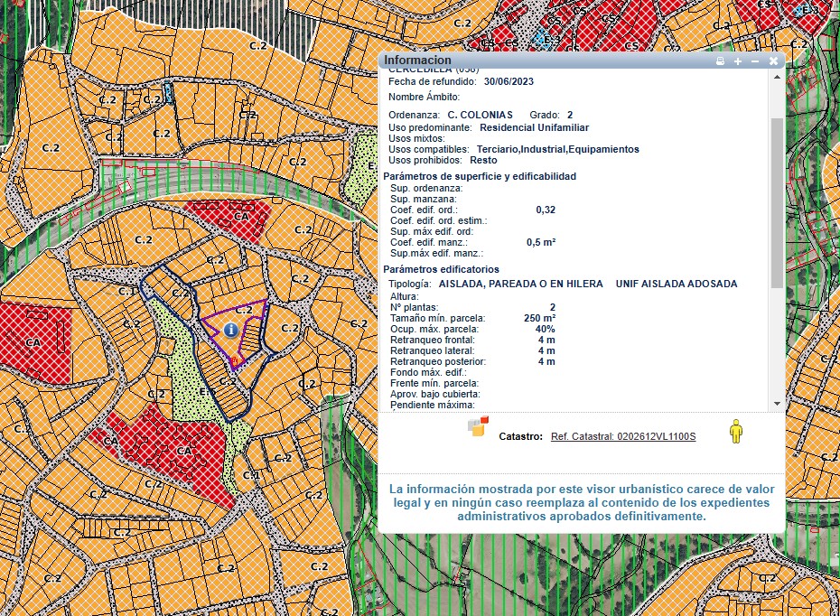Screen dimensions: 840x616
Task: Select the Tamaño mín. parcela value 250 m²
Action: point(539,318)
